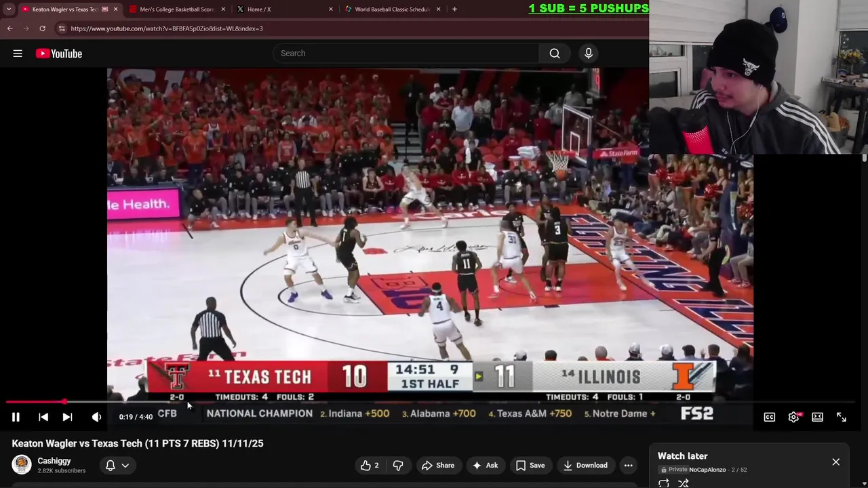This screenshot has width=868, height=488.
Task: Close the World Baseball Classic tab
Action: pos(438,9)
